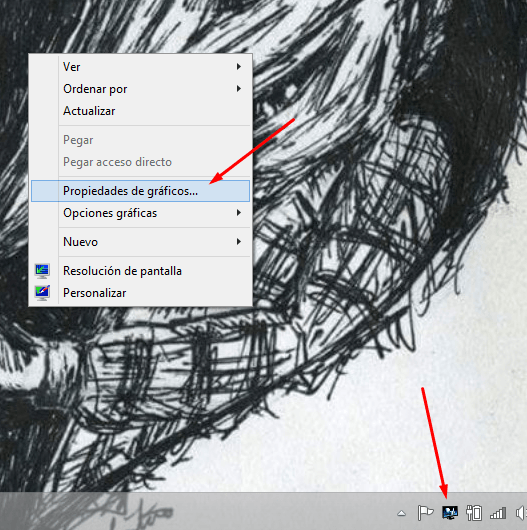Open the Opciones gráficas submenu

pyautogui.click(x=140, y=213)
